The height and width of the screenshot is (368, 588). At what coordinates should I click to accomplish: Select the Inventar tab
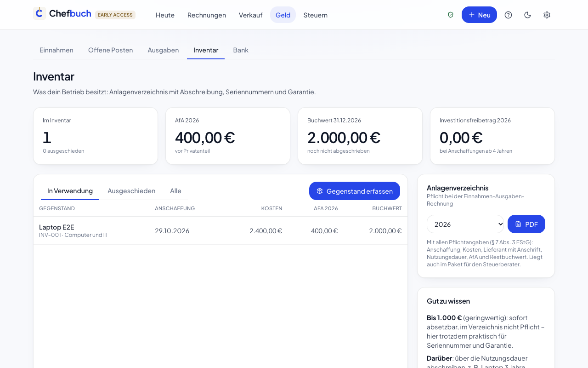(206, 50)
